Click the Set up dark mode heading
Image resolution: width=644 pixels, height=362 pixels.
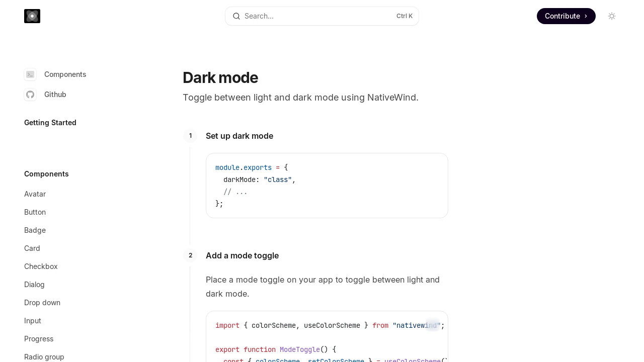(239, 136)
